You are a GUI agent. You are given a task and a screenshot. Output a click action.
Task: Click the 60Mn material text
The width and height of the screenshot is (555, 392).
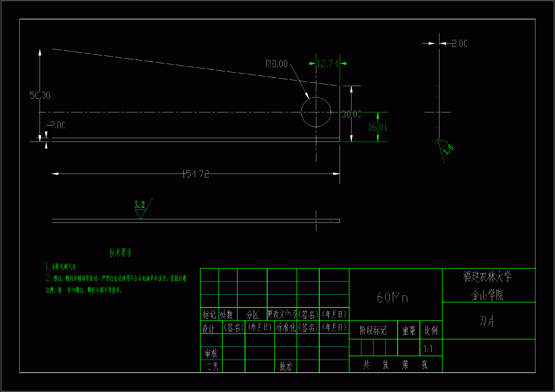[x=392, y=298]
